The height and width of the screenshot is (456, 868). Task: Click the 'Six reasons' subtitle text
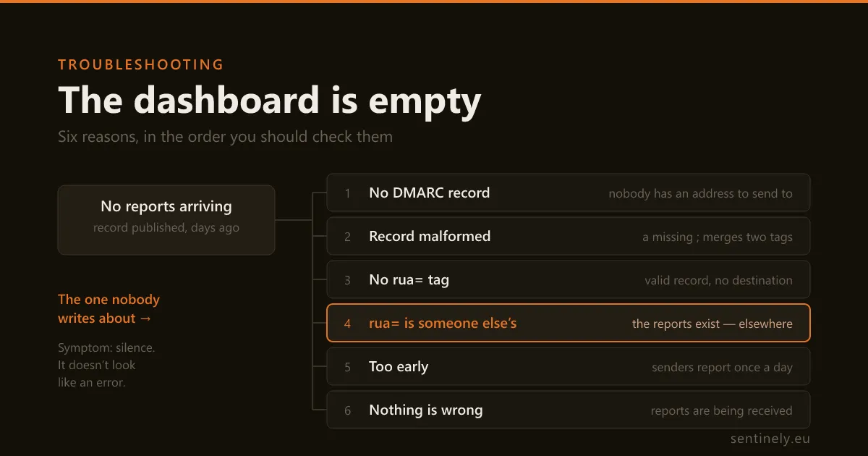click(x=225, y=137)
